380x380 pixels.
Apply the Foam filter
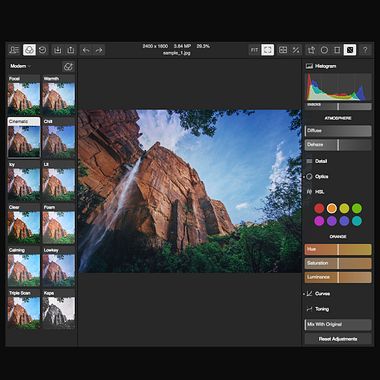click(x=59, y=224)
